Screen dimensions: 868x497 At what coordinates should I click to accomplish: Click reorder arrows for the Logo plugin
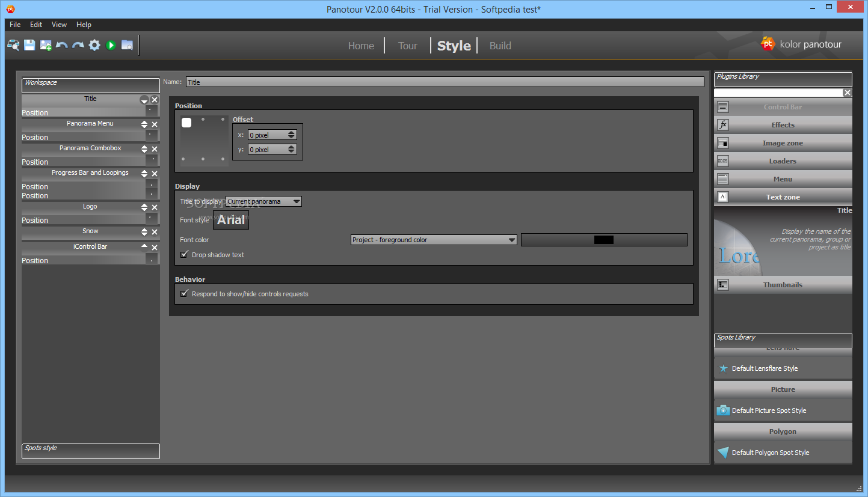coord(144,207)
